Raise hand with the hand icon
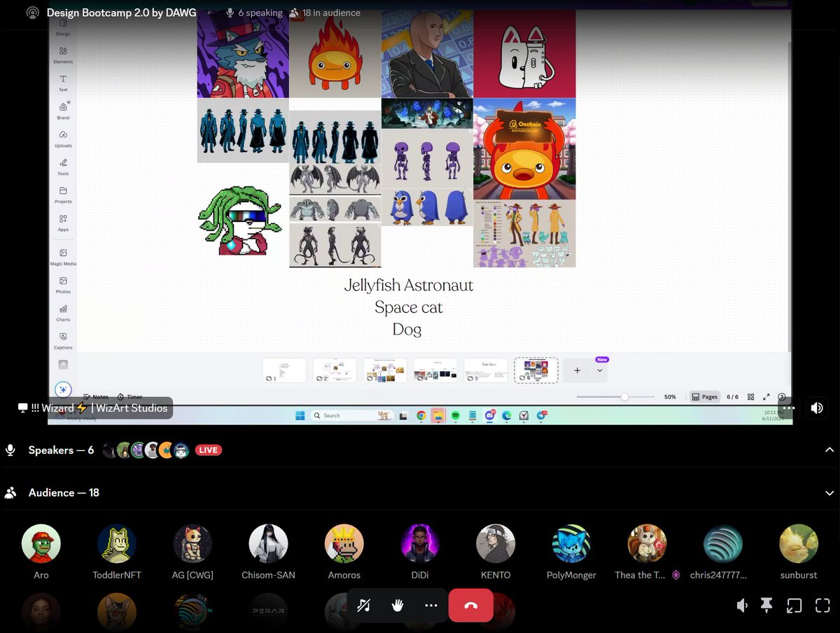Screen dimensions: 840x633 [x=398, y=606]
